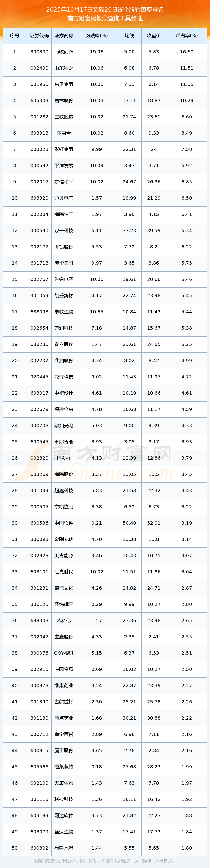Select stock name 荣信文化
This screenshot has height=868, width=210.
pos(64,588)
